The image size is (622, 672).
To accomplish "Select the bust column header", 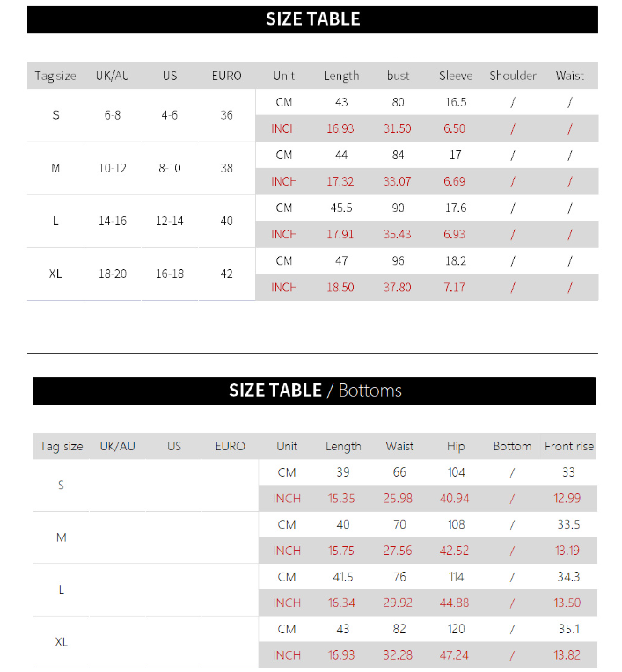I will (x=398, y=76).
